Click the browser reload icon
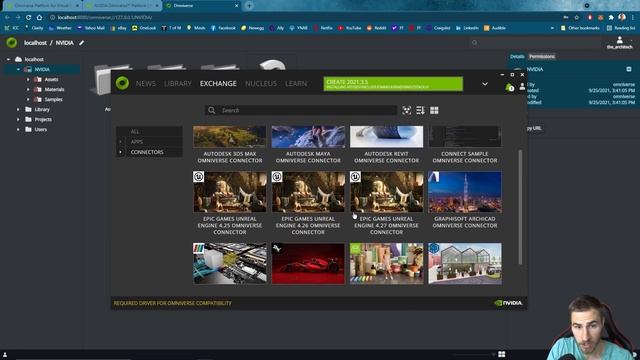Image resolution: width=640 pixels, height=360 pixels. coord(29,18)
